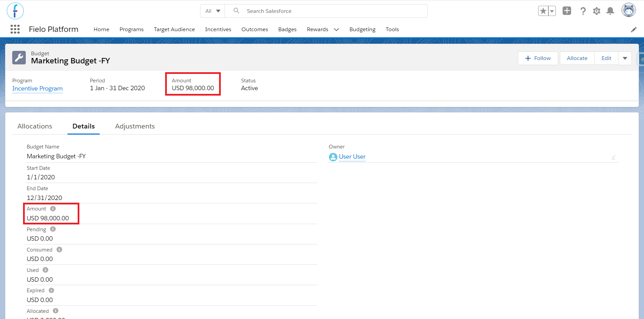The height and width of the screenshot is (319, 644).
Task: Open the Rewards nav item
Action: point(317,29)
